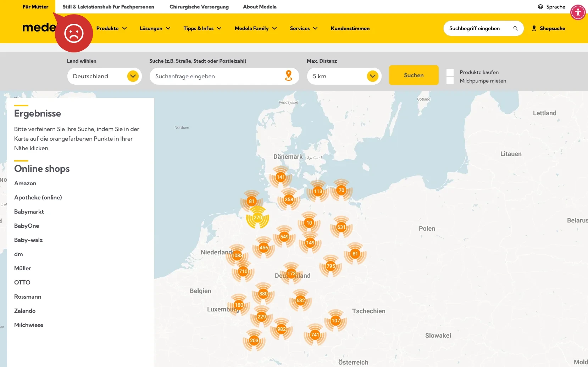
Task: Open the OTTO shop link
Action: tap(22, 282)
